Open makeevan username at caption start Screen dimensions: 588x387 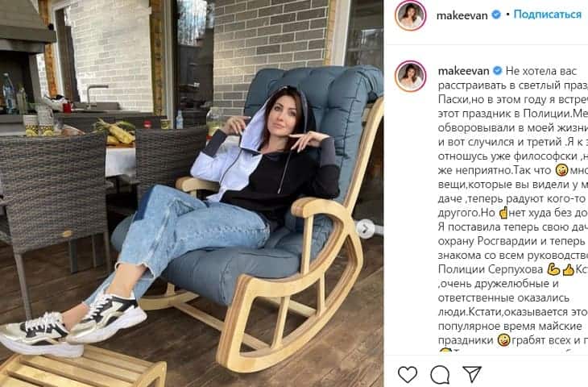(x=463, y=71)
